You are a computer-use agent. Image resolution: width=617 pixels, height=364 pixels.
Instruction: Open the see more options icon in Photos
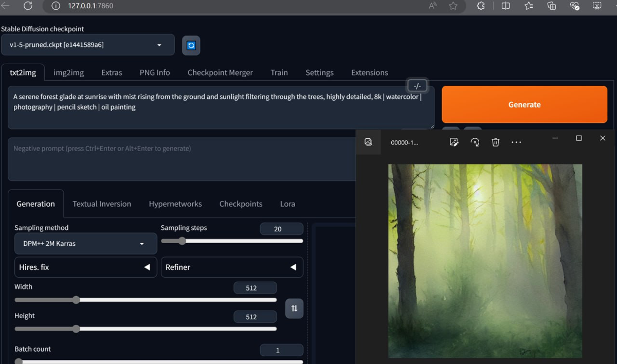[x=516, y=142]
